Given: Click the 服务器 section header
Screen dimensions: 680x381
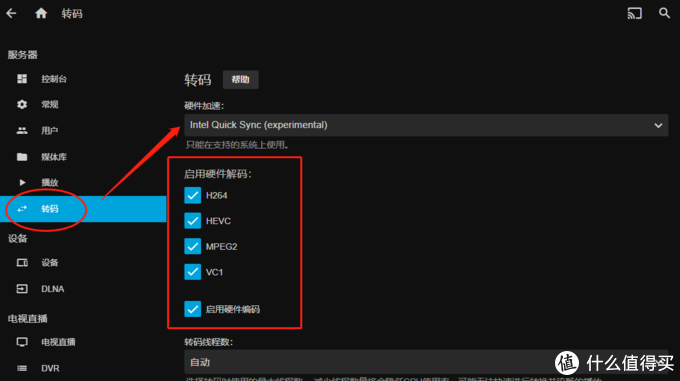Looking at the screenshot, I should (23, 55).
